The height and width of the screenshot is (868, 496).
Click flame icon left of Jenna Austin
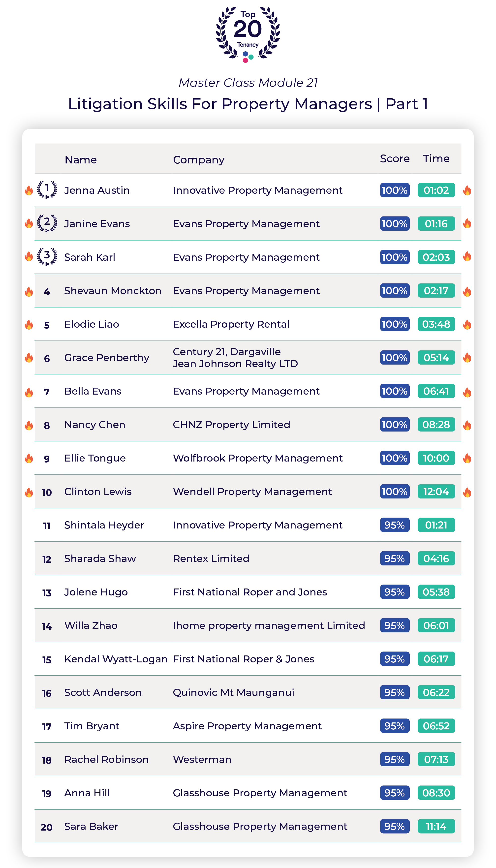[x=29, y=190]
